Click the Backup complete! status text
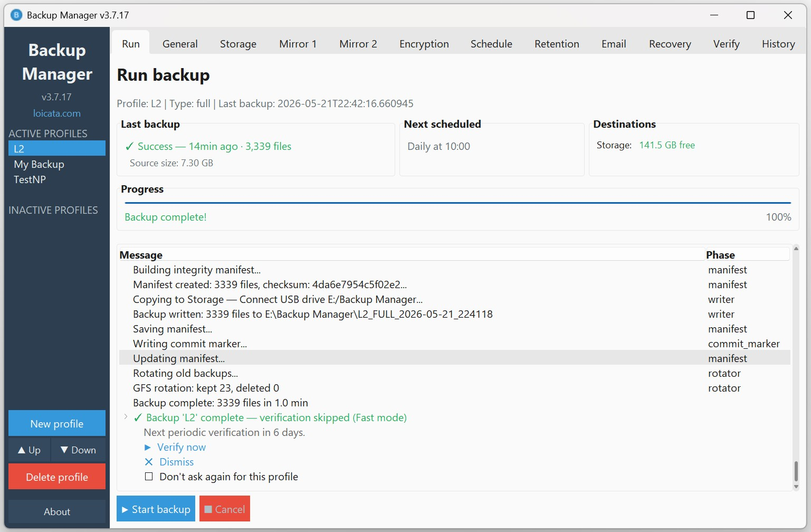Screen dimensions: 811x532 pyautogui.click(x=166, y=217)
